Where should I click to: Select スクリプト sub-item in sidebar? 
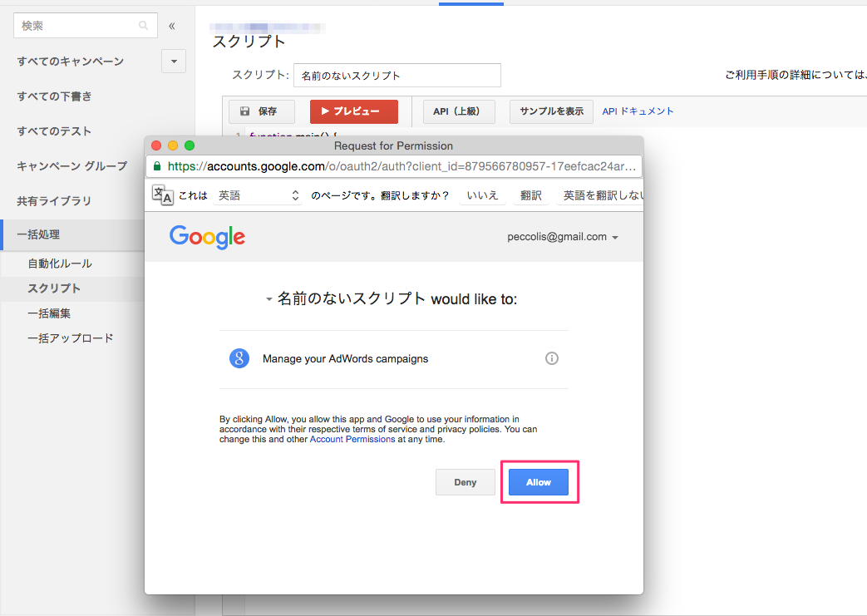click(x=54, y=288)
